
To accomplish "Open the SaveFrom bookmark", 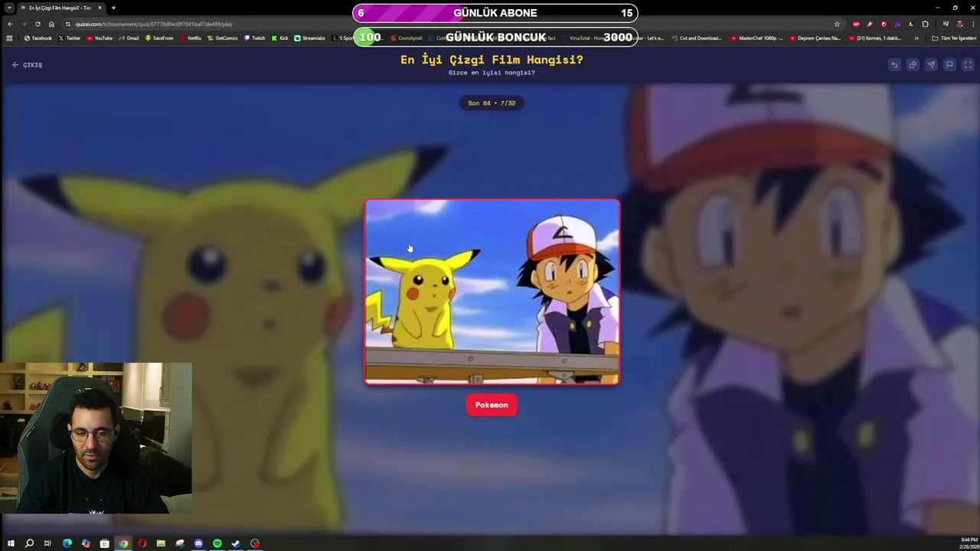I will (159, 37).
